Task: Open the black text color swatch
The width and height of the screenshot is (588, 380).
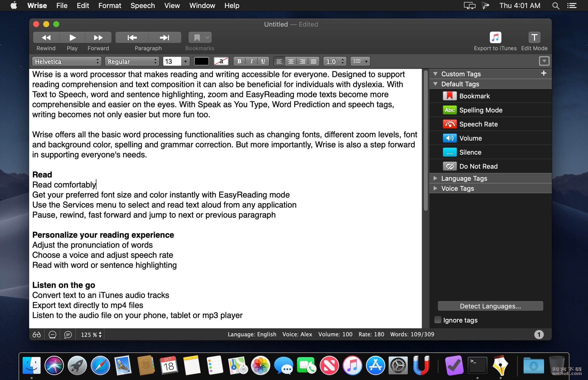Action: tap(201, 61)
